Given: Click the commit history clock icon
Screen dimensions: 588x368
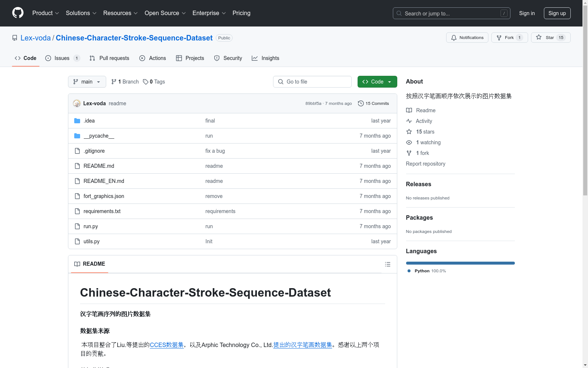Looking at the screenshot, I should (361, 103).
